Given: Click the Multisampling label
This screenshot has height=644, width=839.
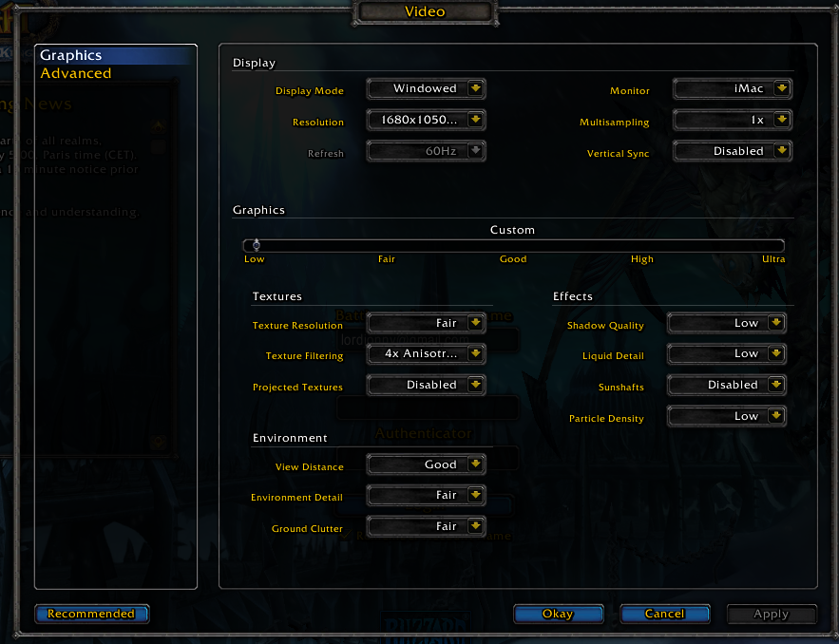Looking at the screenshot, I should [x=614, y=122].
